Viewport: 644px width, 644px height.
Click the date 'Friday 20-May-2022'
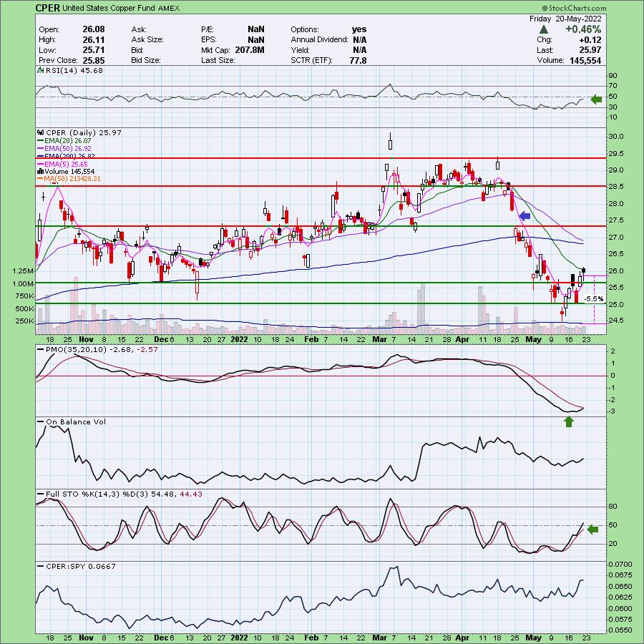565,19
